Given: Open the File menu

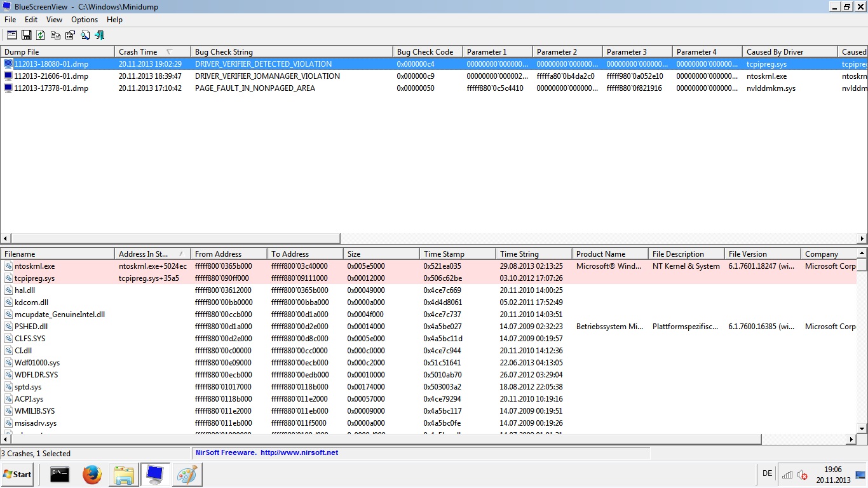Looking at the screenshot, I should click(10, 20).
